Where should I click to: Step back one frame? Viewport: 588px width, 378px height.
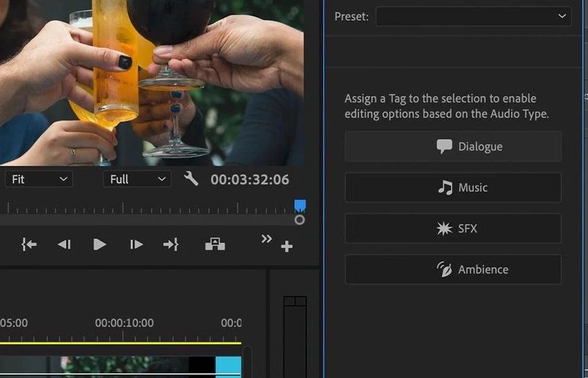(x=64, y=244)
